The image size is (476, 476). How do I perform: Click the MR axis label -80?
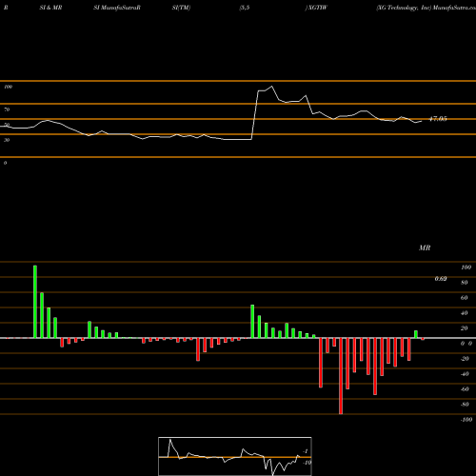tap(465, 405)
